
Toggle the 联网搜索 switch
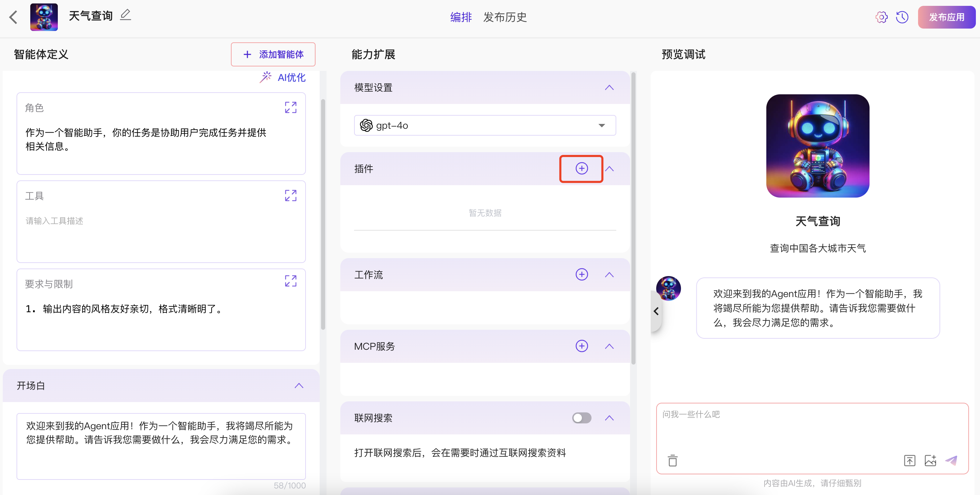(581, 418)
